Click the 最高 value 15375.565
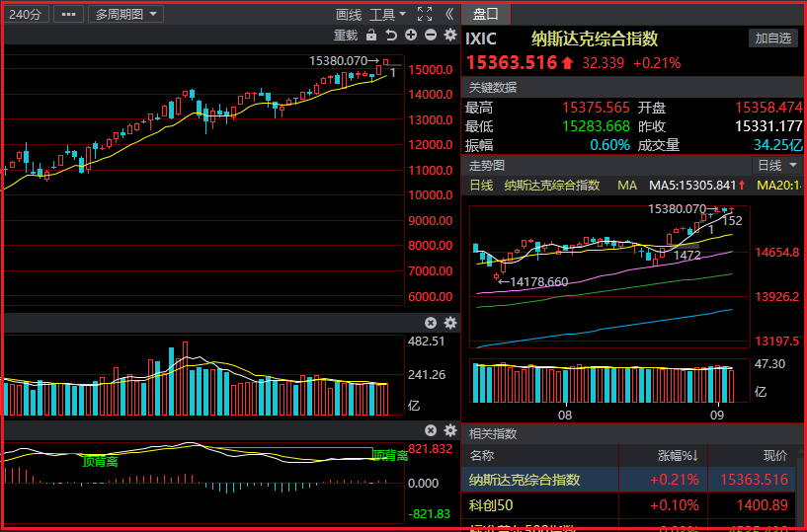807x532 pixels. click(596, 108)
